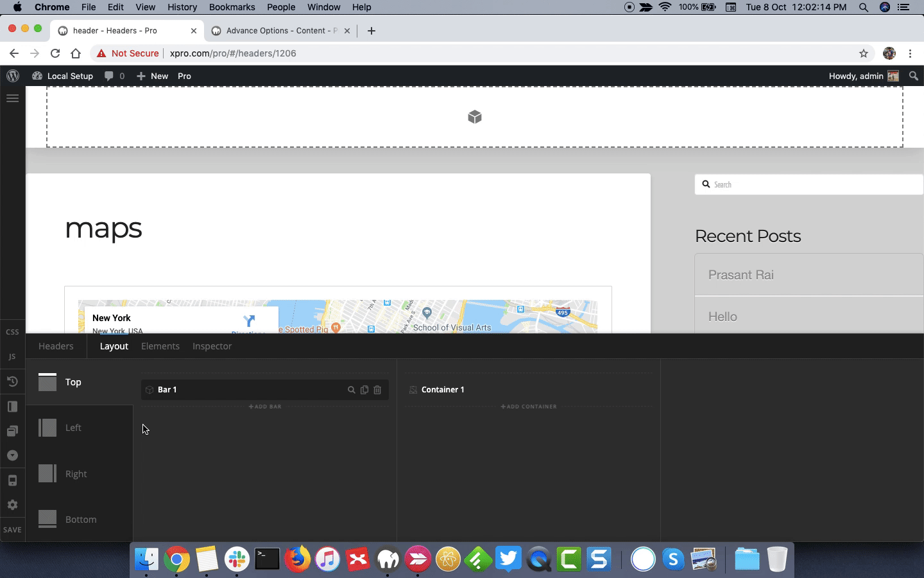The width and height of the screenshot is (924, 578).
Task: Click the layout panel icon in sidebar
Action: click(12, 407)
